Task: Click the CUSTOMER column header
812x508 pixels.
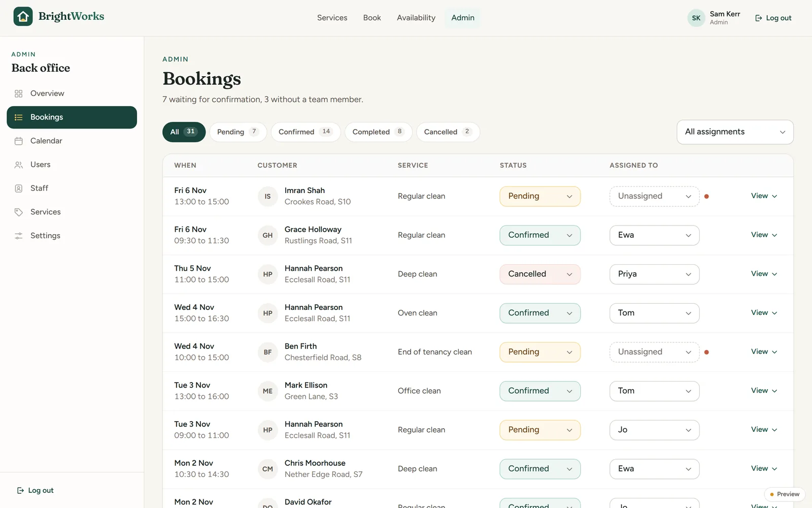Action: click(x=277, y=166)
